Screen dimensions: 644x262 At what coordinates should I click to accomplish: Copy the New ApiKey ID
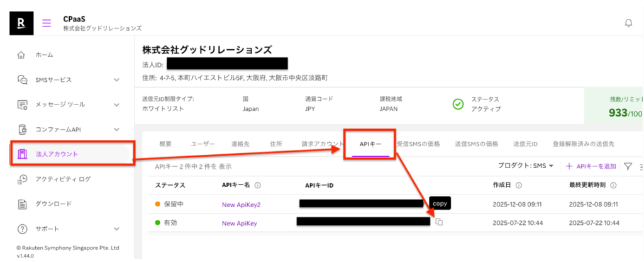(440, 222)
